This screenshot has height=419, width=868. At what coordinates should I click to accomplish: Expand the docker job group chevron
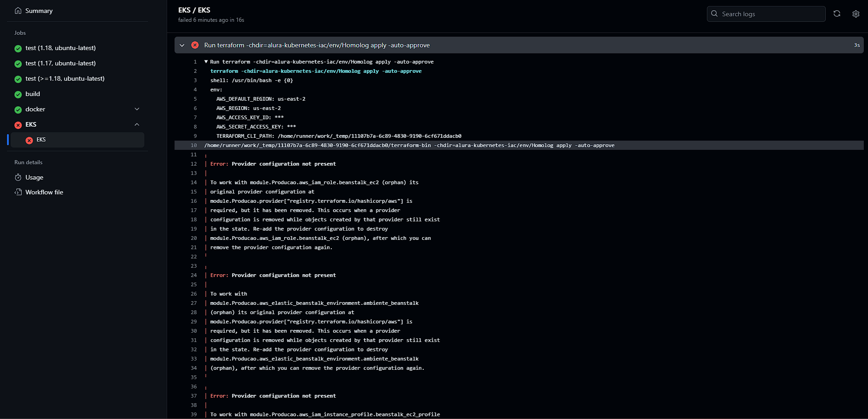(137, 109)
